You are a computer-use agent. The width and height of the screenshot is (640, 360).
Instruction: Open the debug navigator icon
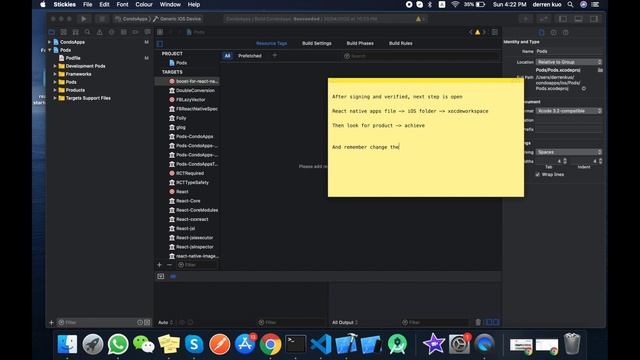123,32
